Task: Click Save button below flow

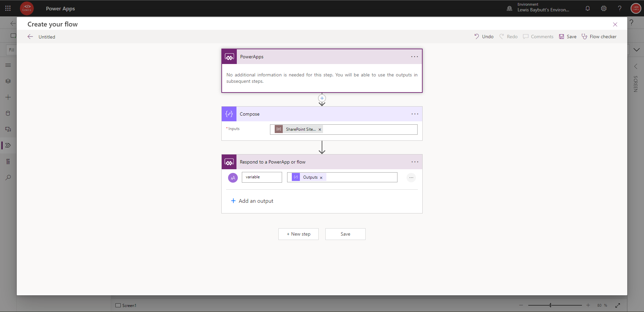Action: [345, 234]
